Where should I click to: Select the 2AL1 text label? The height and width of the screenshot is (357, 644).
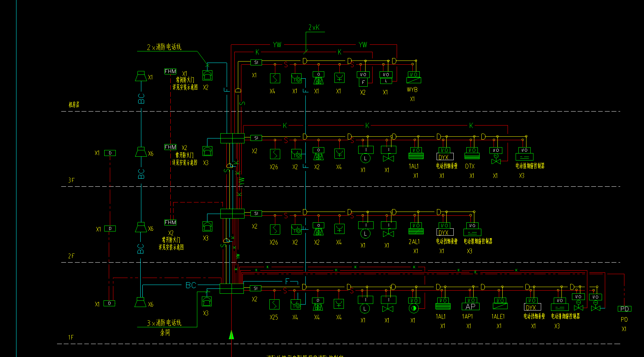coord(414,242)
